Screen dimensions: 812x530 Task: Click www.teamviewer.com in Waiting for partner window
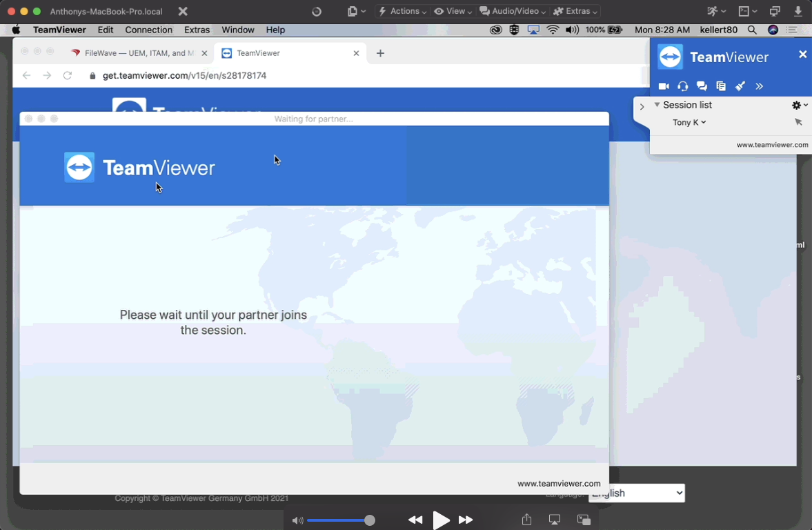559,483
